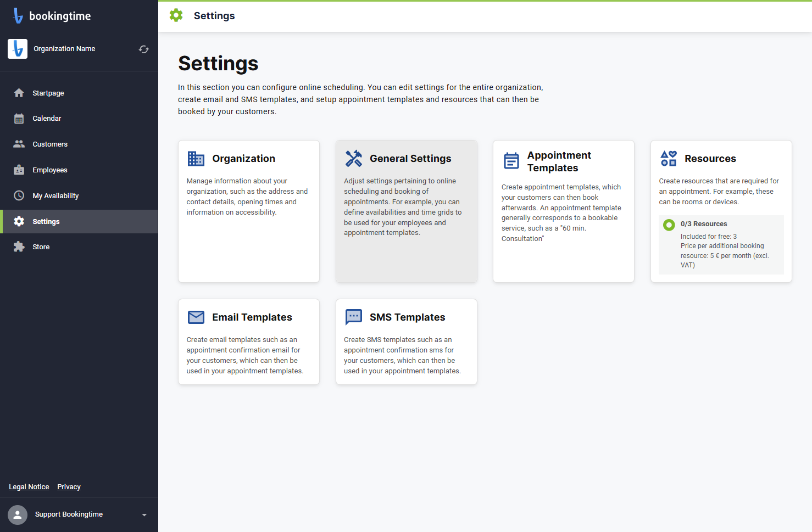Click the Email Templates envelope icon
This screenshot has width=812, height=532.
[196, 317]
